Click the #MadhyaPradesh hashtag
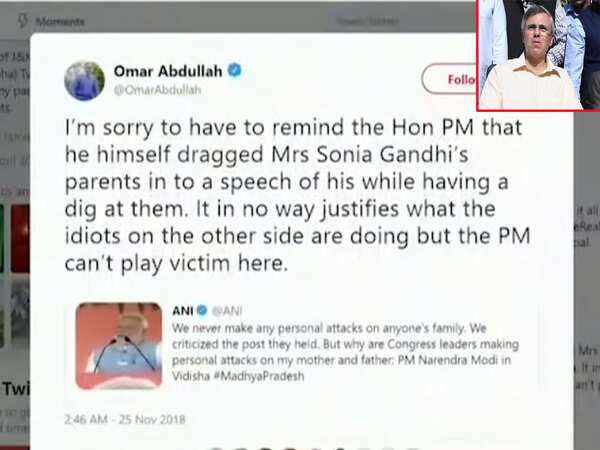The image size is (600, 450). coord(259,376)
